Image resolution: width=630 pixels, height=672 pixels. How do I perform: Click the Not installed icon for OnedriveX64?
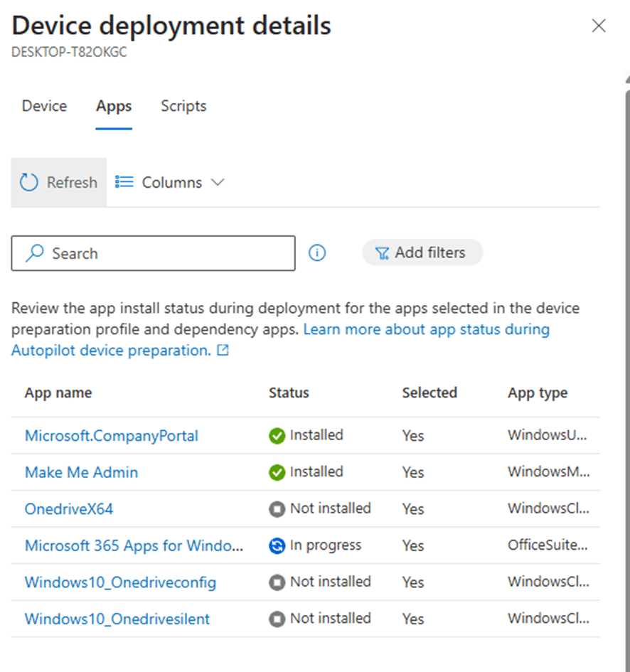(277, 509)
